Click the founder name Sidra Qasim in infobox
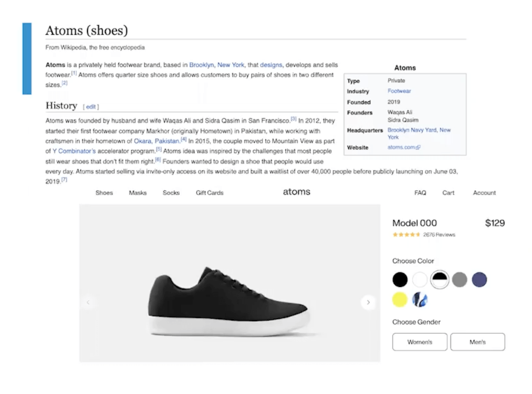Viewport: 532px width, 394px height. pyautogui.click(x=403, y=120)
